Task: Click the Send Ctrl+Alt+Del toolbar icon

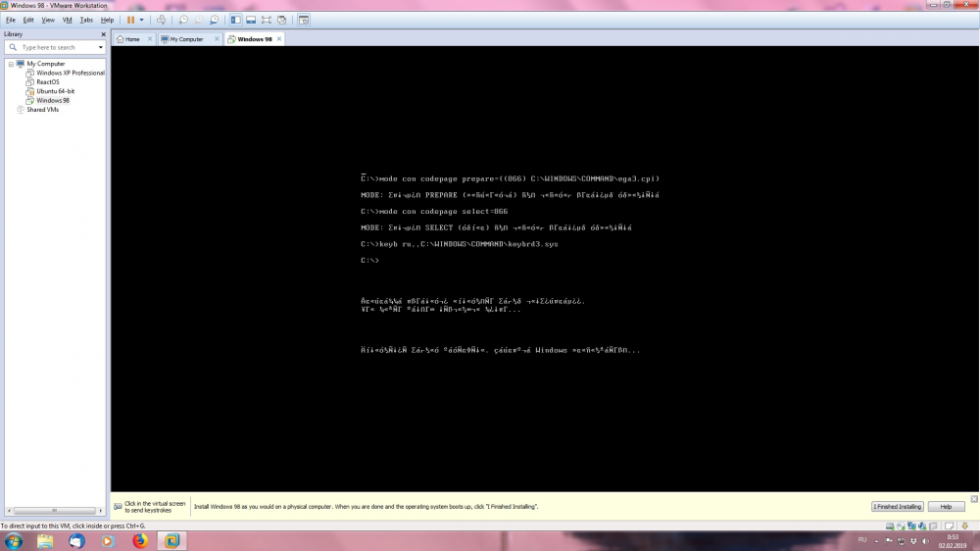Action: point(162,20)
